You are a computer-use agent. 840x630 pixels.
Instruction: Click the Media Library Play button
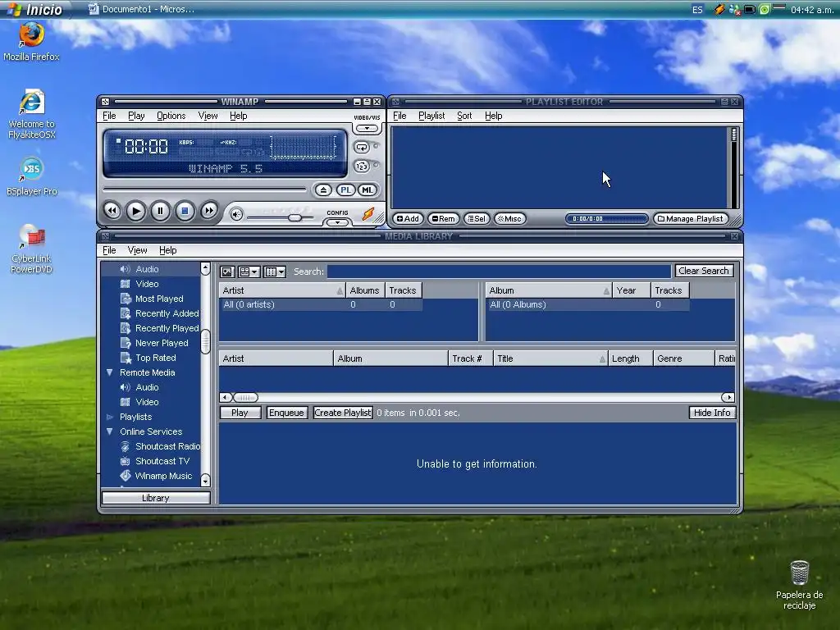coord(240,413)
